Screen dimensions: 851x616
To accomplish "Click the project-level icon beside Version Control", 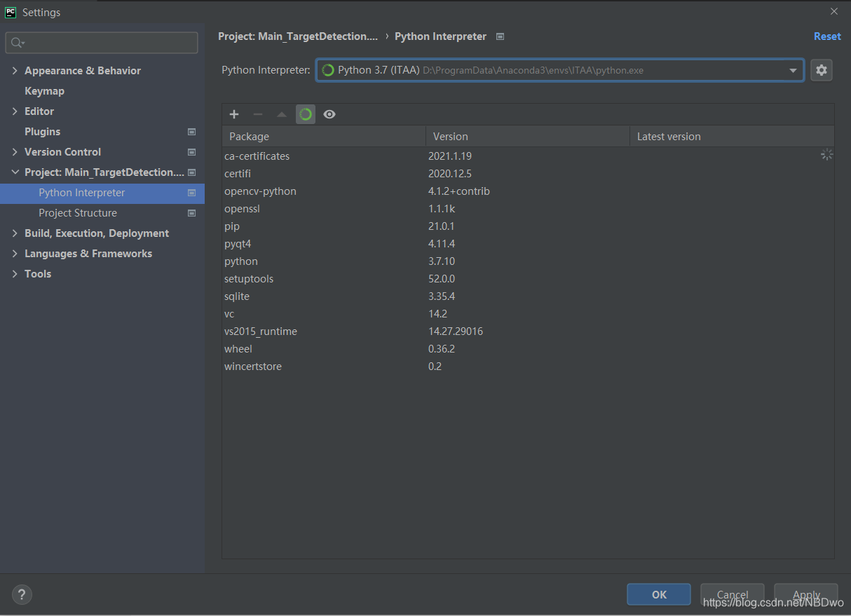I will (x=192, y=152).
